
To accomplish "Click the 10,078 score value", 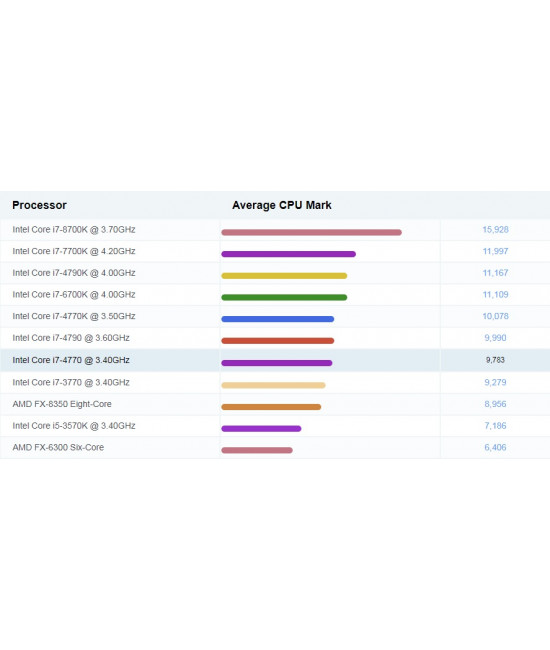I will (x=495, y=316).
